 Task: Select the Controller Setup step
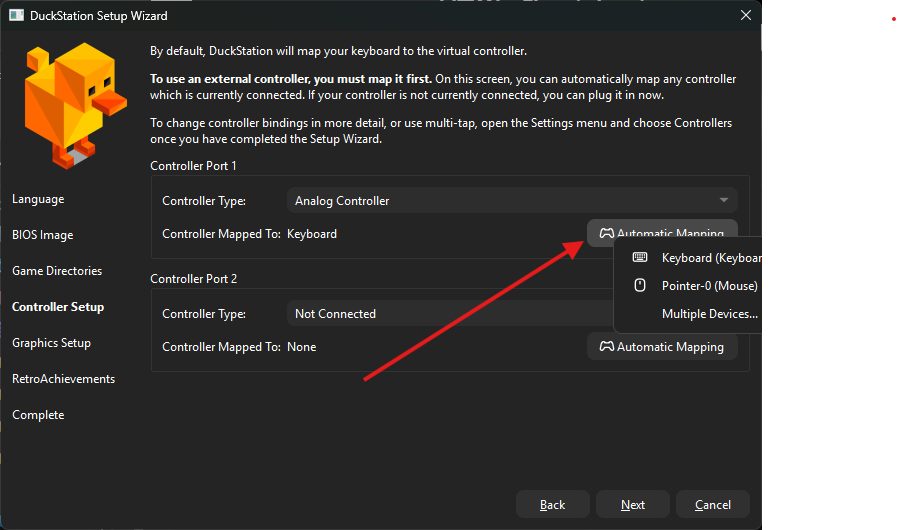pos(58,307)
